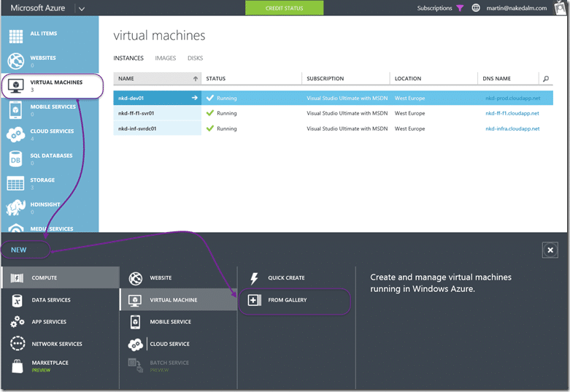Click the user avatar picture in header
This screenshot has width=570, height=392.
coord(561,7)
